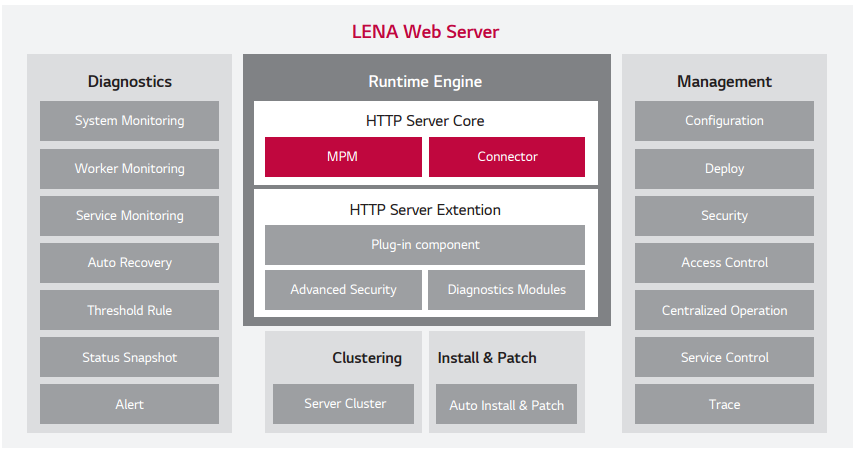
Task: Click the Access Control box
Action: 725,263
